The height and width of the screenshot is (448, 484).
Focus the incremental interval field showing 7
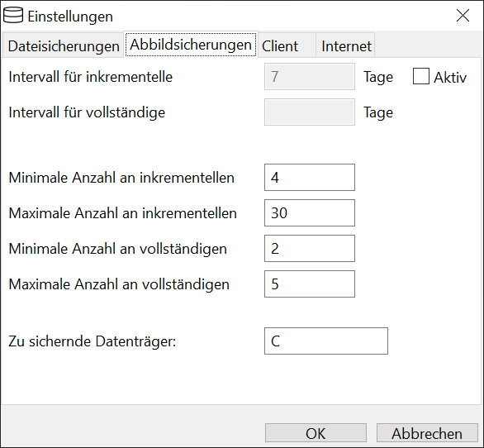[310, 77]
